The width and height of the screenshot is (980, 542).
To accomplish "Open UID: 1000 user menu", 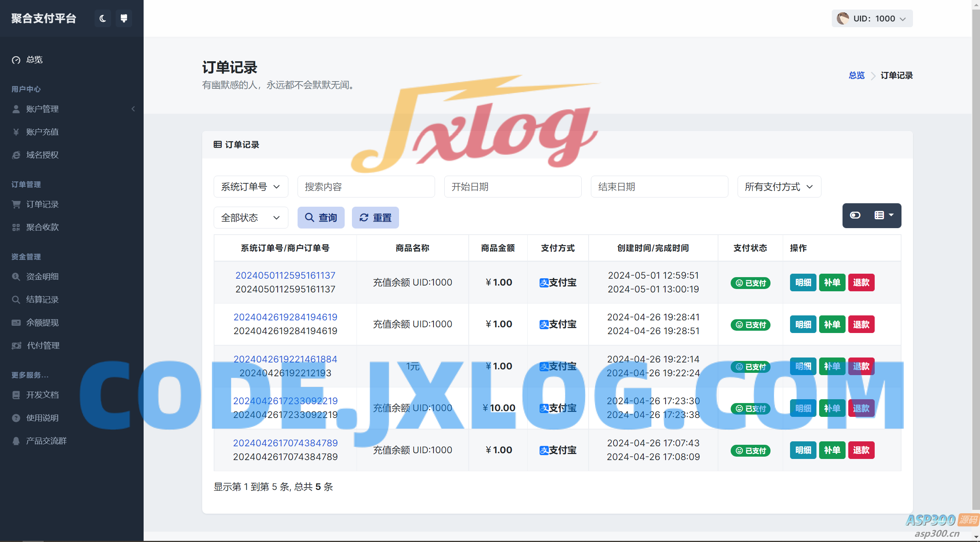I will [872, 19].
